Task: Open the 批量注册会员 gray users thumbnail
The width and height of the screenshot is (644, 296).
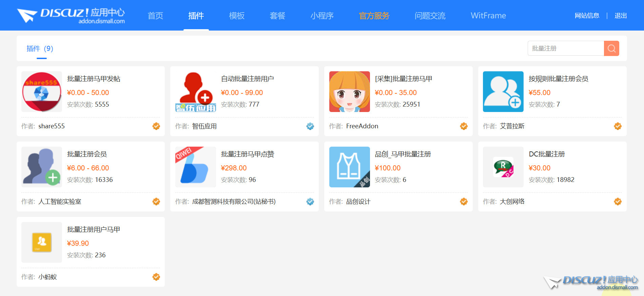Action: [42, 167]
